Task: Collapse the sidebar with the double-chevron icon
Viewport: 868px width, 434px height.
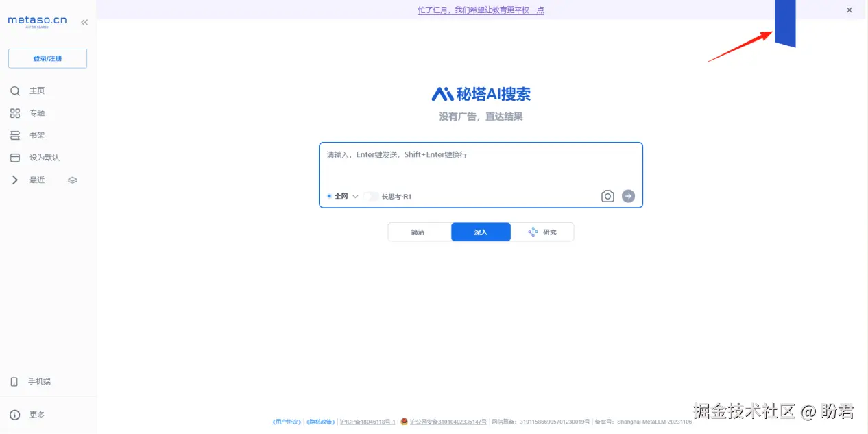Action: [x=84, y=22]
